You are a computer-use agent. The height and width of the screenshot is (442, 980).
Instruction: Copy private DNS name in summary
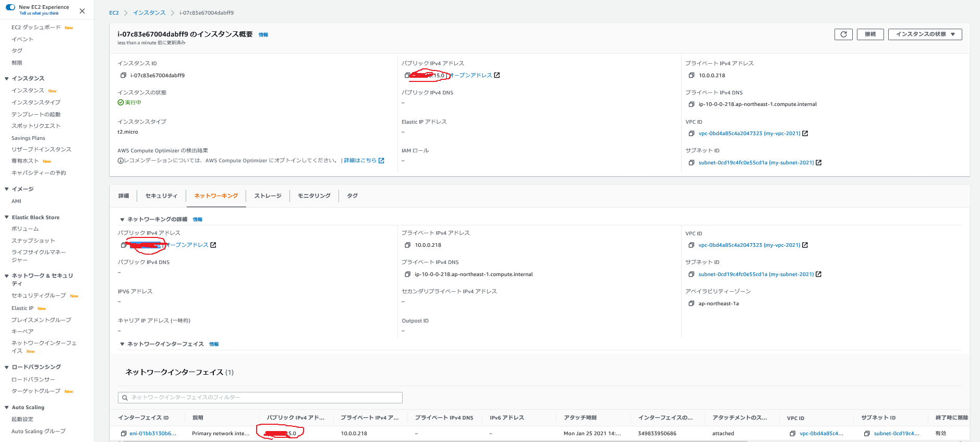pyautogui.click(x=692, y=104)
